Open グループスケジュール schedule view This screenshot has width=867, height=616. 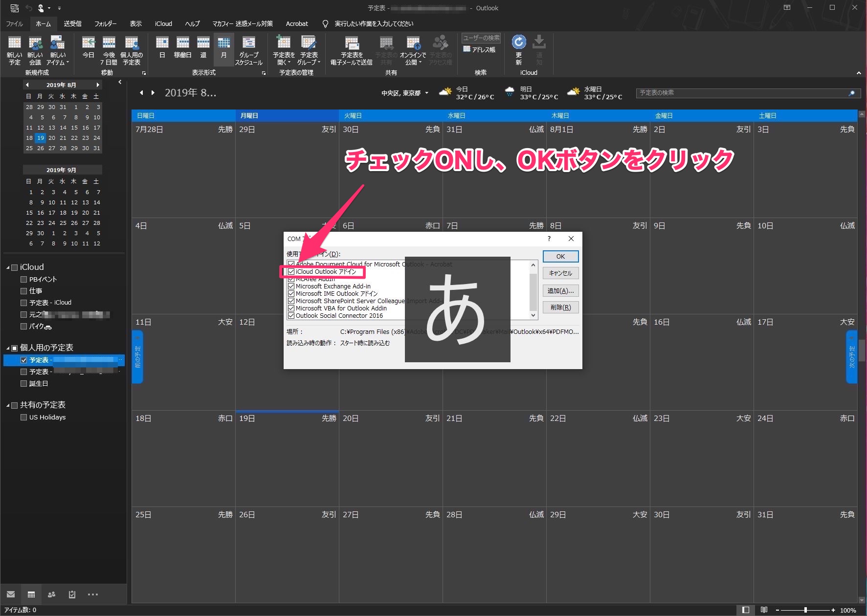click(x=249, y=50)
